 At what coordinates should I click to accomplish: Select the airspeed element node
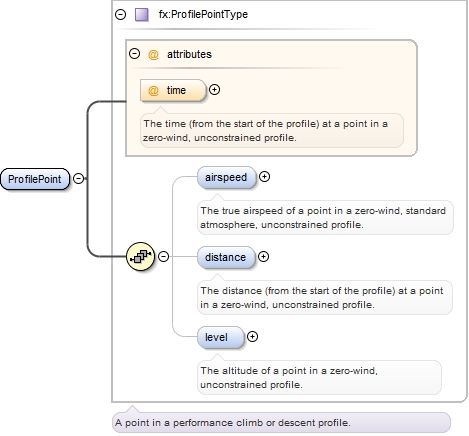pyautogui.click(x=226, y=177)
